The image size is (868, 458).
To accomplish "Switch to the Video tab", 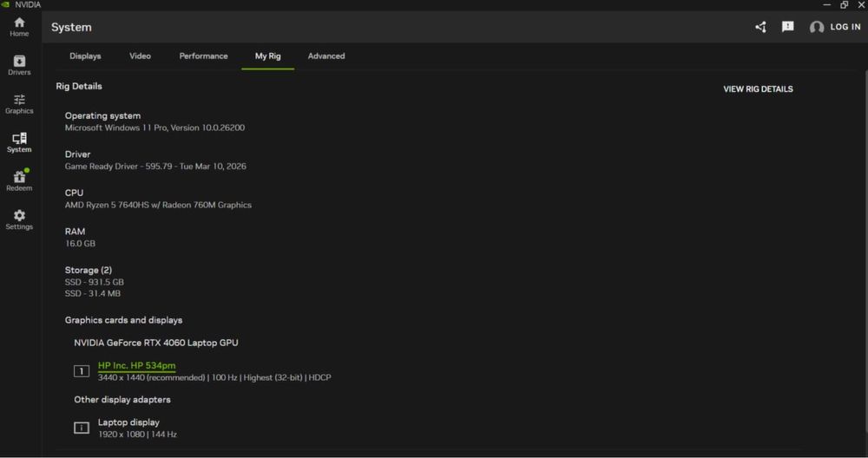I will (x=140, y=56).
